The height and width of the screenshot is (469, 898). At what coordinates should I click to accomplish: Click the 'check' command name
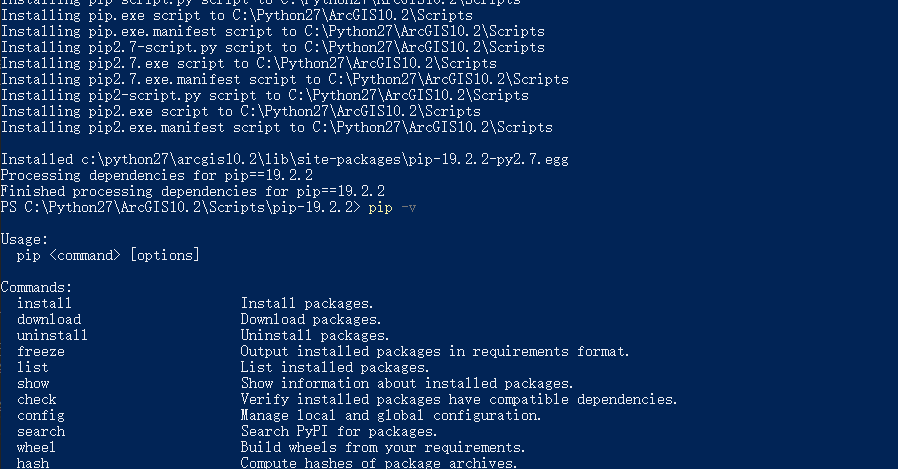pyautogui.click(x=36, y=399)
